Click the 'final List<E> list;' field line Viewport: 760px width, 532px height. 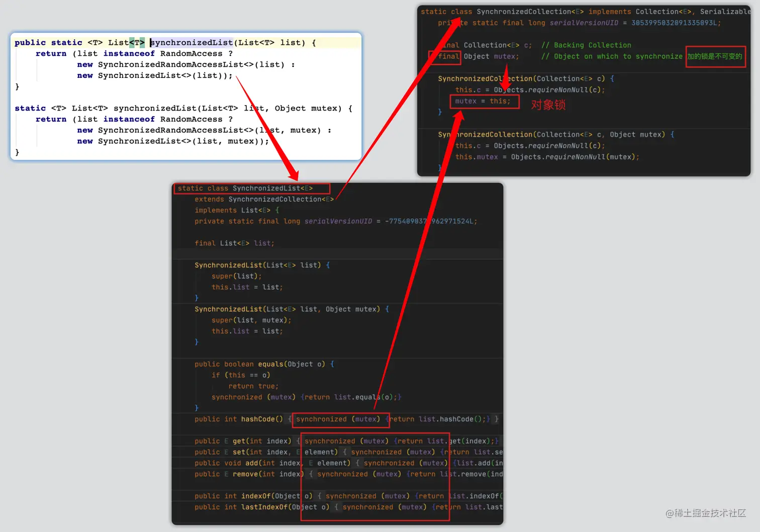[x=235, y=243]
